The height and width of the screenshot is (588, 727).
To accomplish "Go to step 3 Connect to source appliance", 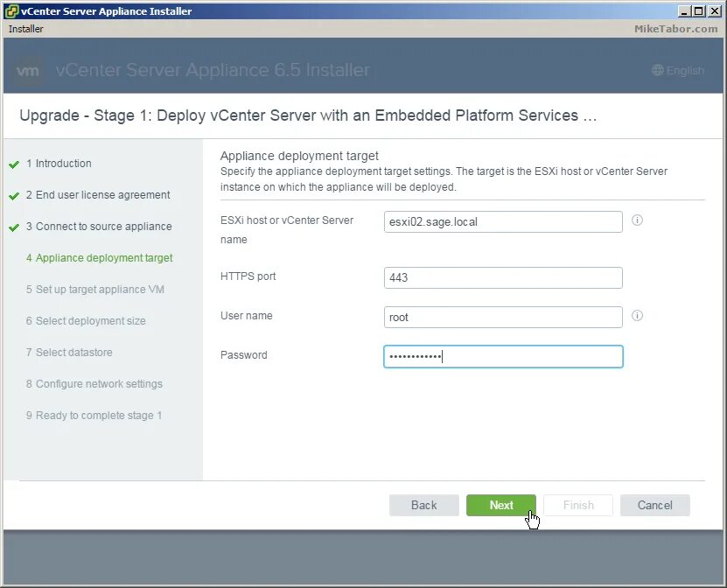I will (99, 227).
